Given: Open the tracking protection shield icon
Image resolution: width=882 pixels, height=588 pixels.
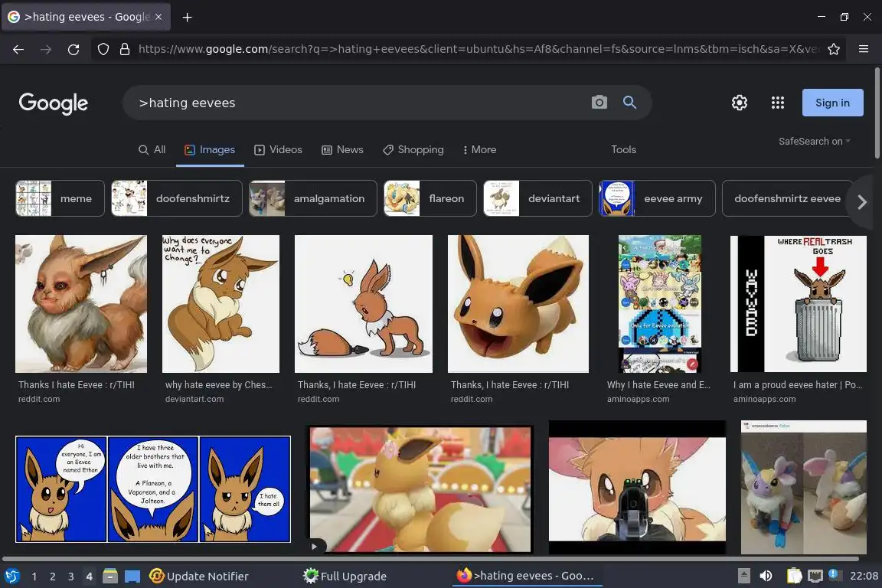Looking at the screenshot, I should (103, 50).
